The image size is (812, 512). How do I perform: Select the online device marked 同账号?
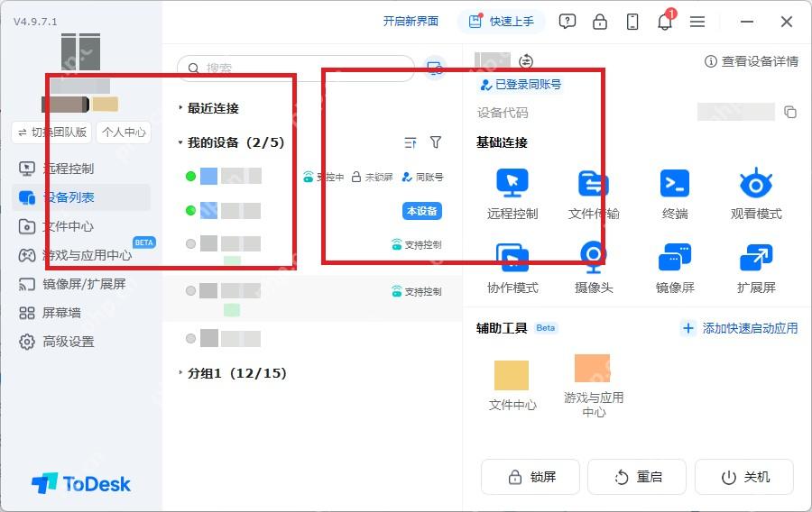click(x=313, y=177)
